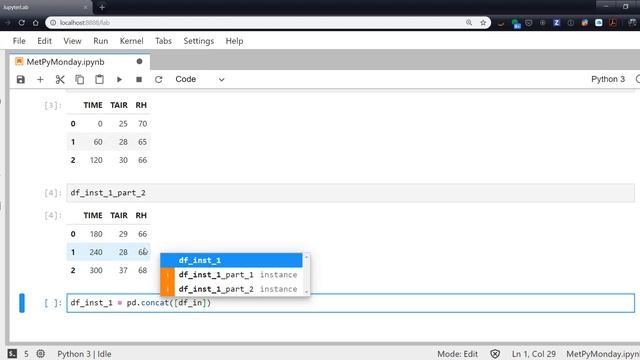Viewport: 640px width, 360px height.
Task: Choose the df_inst_1_part_2 autocomplete suggestion
Action: [x=231, y=289]
